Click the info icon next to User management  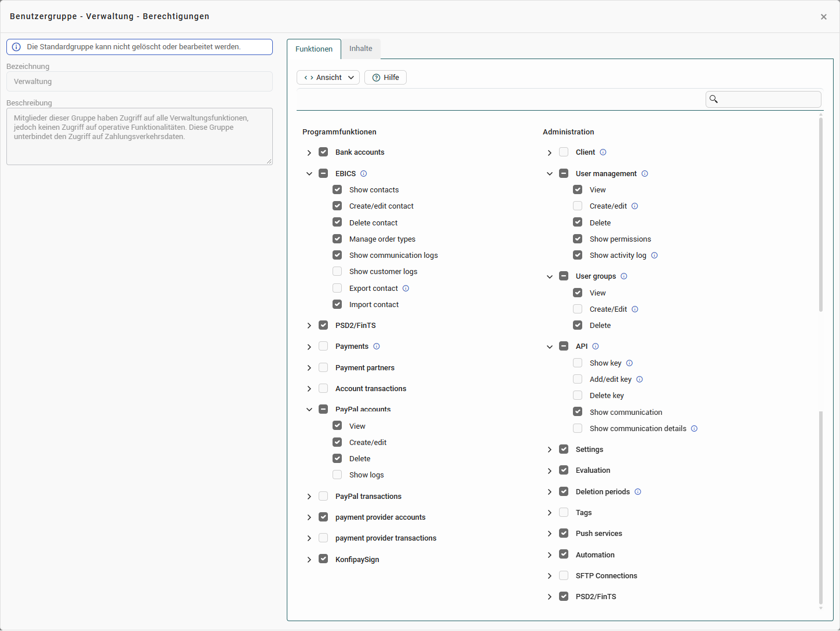pos(645,174)
